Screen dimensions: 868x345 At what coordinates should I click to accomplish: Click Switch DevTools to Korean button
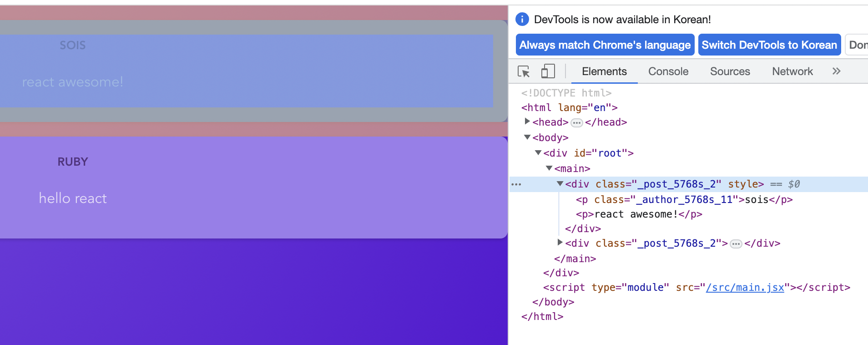coord(769,45)
